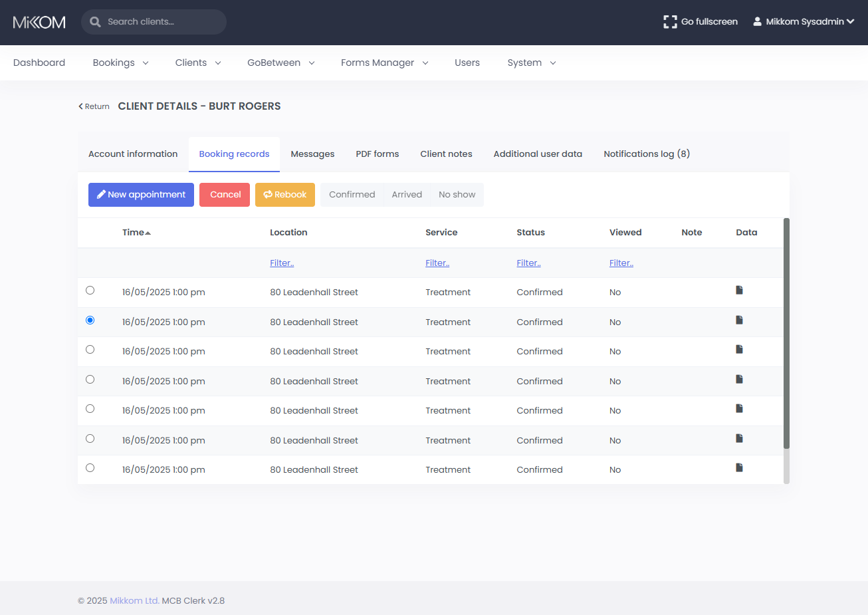Click the user profile icon
This screenshot has height=615, width=868.
pyautogui.click(x=757, y=22)
